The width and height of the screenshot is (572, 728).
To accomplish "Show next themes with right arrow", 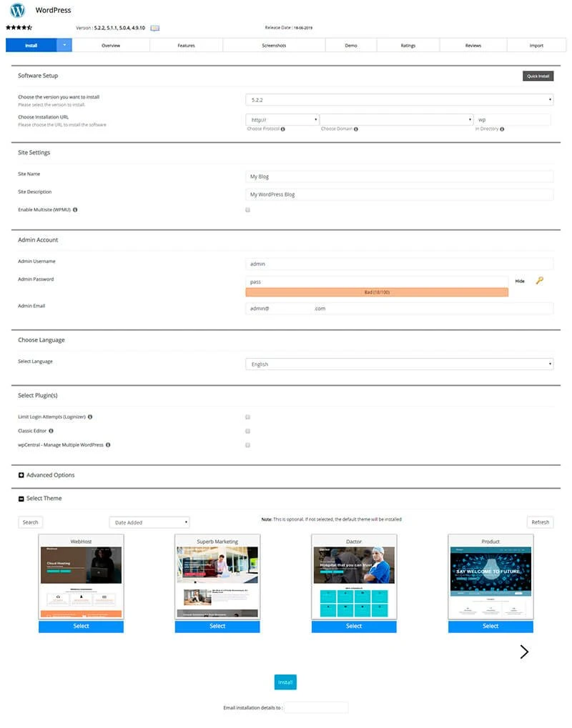I will 524,652.
